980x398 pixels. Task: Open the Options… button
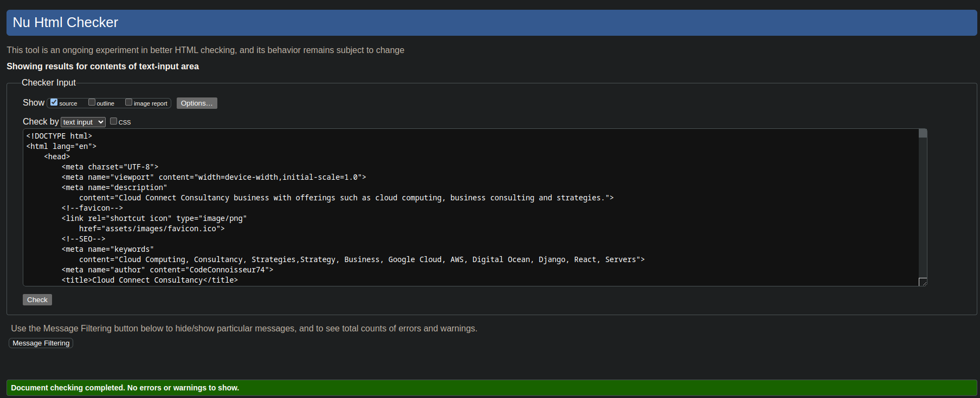(197, 103)
